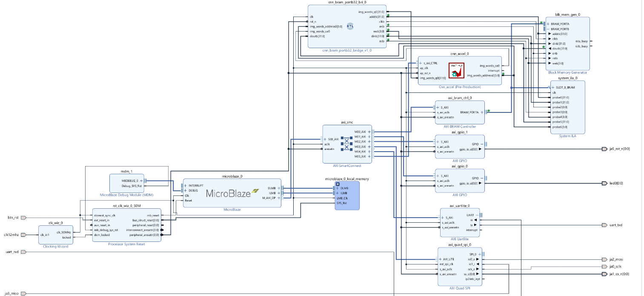Expand s_axi_CTRL on cnn_accel_0

[x=421, y=63]
